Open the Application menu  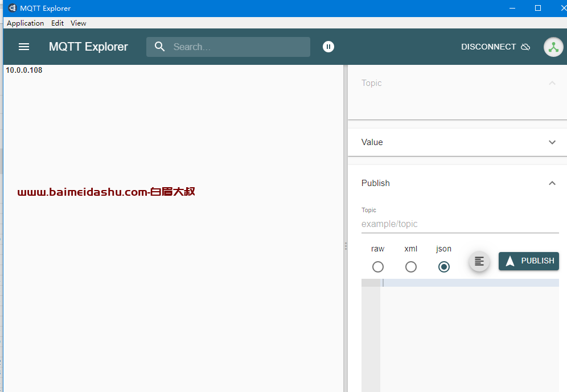(x=25, y=23)
